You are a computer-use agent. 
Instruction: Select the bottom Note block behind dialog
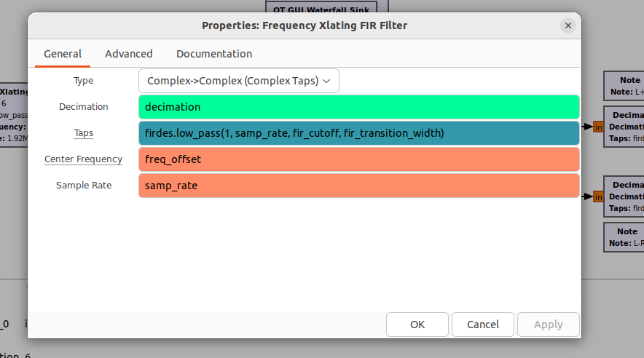click(624, 237)
